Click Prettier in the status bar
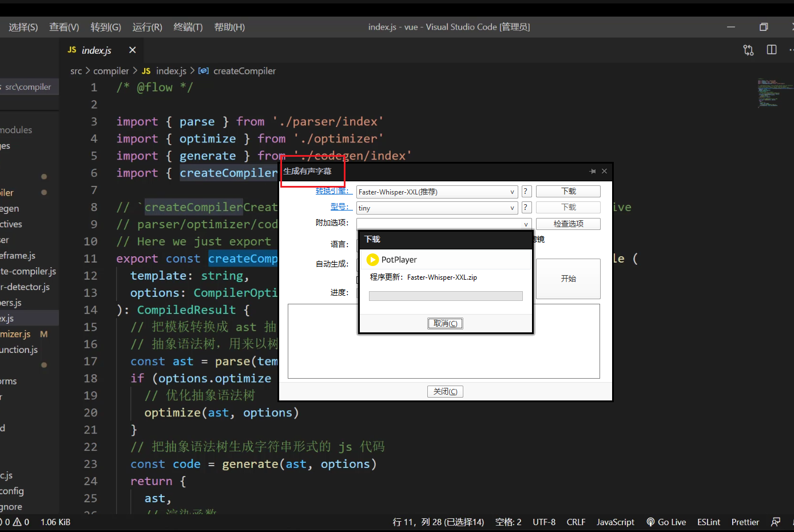 pyautogui.click(x=745, y=522)
